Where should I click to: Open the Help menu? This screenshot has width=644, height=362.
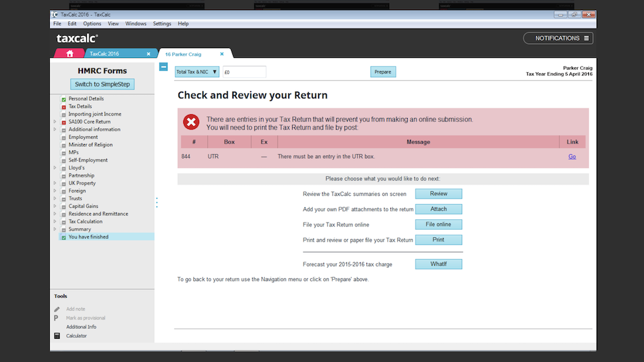pos(183,24)
